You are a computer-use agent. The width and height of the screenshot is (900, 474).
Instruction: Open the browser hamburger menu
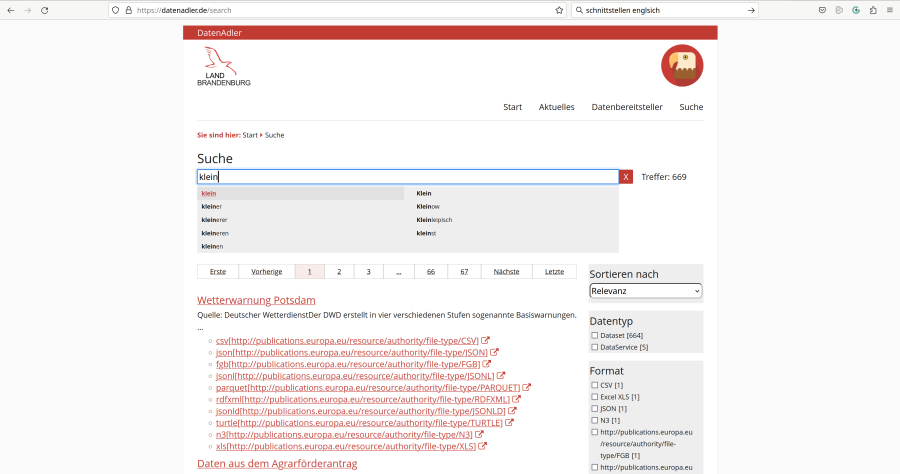[889, 10]
